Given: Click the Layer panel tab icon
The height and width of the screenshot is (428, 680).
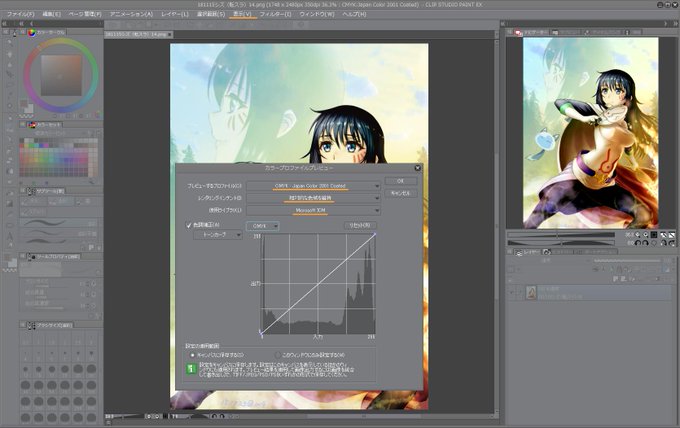Looking at the screenshot, I should tap(518, 252).
